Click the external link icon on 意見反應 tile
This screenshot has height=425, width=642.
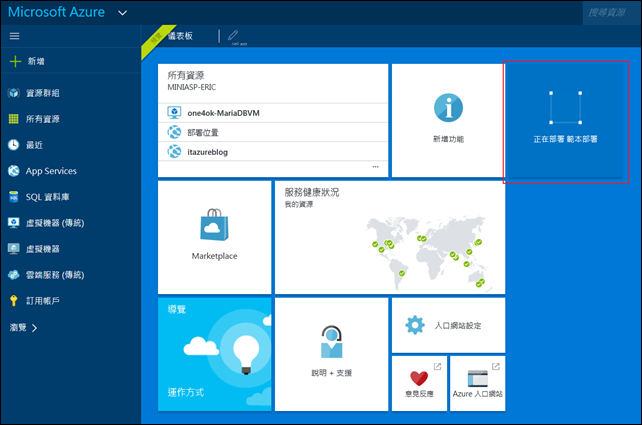[437, 366]
